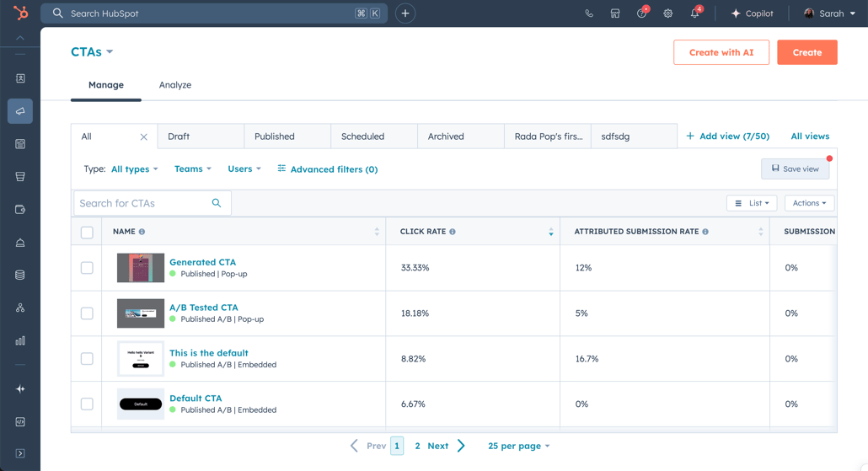Select the A/B Tested CTA row checkbox
Screen dimensions: 868x471
point(87,313)
